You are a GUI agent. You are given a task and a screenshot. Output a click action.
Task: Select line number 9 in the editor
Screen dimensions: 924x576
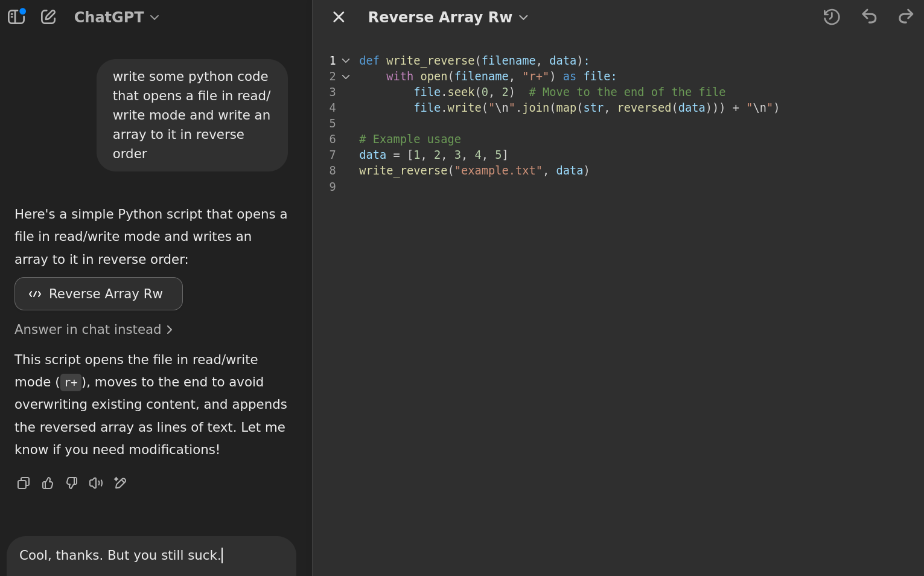point(333,187)
